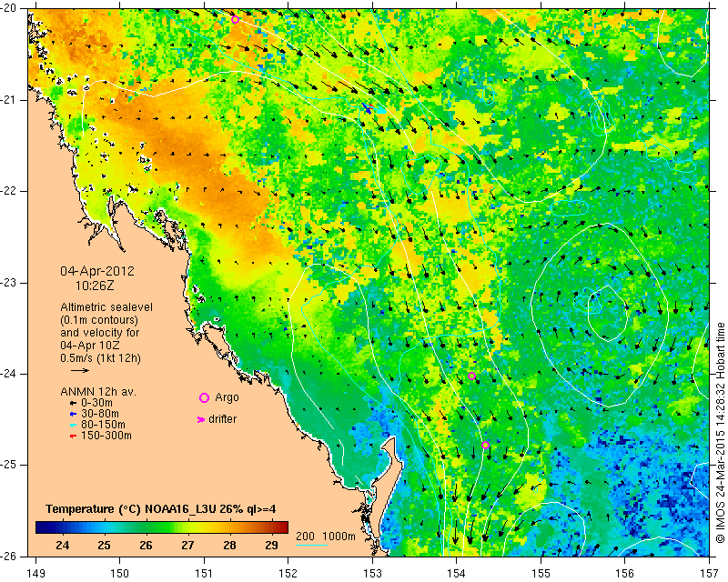Click the longitude axis label 155
The width and height of the screenshot is (728, 582).
pyautogui.click(x=541, y=574)
